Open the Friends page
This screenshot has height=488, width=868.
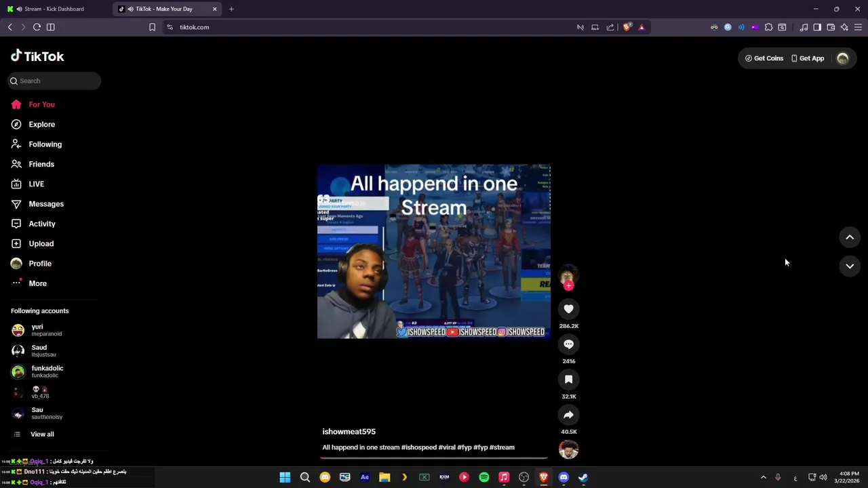click(33, 164)
